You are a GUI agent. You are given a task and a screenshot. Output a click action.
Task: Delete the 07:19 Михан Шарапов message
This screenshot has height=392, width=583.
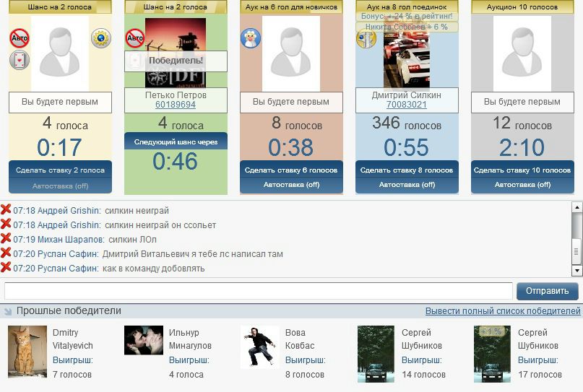(x=6, y=238)
